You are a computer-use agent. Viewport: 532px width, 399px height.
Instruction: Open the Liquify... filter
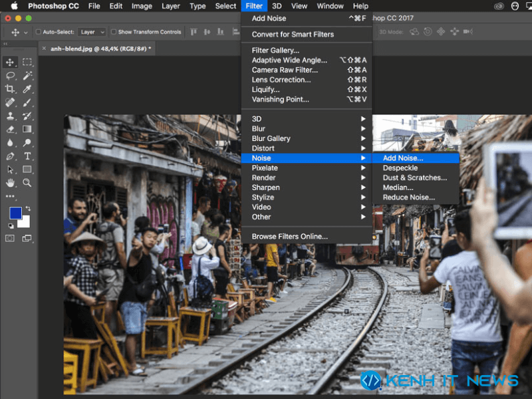(307, 90)
